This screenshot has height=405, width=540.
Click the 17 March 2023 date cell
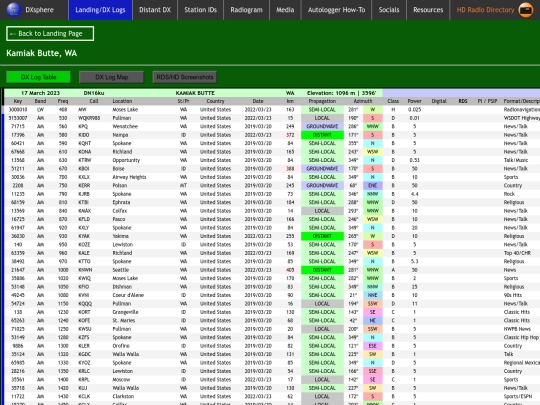pyautogui.click(x=40, y=93)
